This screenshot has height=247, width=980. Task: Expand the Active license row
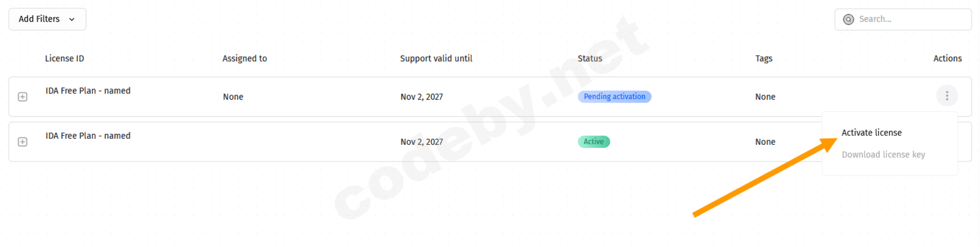pyautogui.click(x=23, y=142)
